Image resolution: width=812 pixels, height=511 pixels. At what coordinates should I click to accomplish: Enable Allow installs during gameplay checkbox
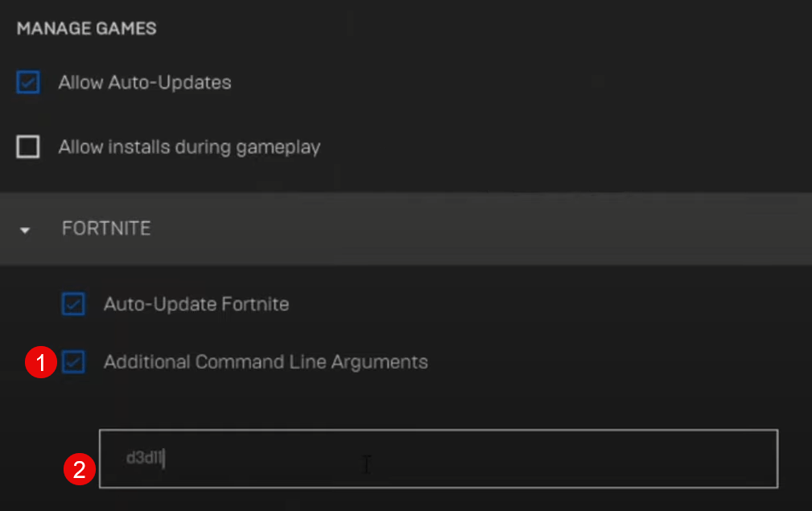(x=28, y=147)
